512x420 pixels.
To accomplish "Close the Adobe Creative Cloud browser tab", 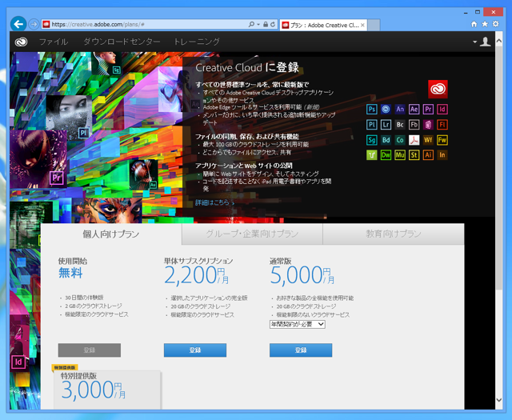I will (362, 25).
